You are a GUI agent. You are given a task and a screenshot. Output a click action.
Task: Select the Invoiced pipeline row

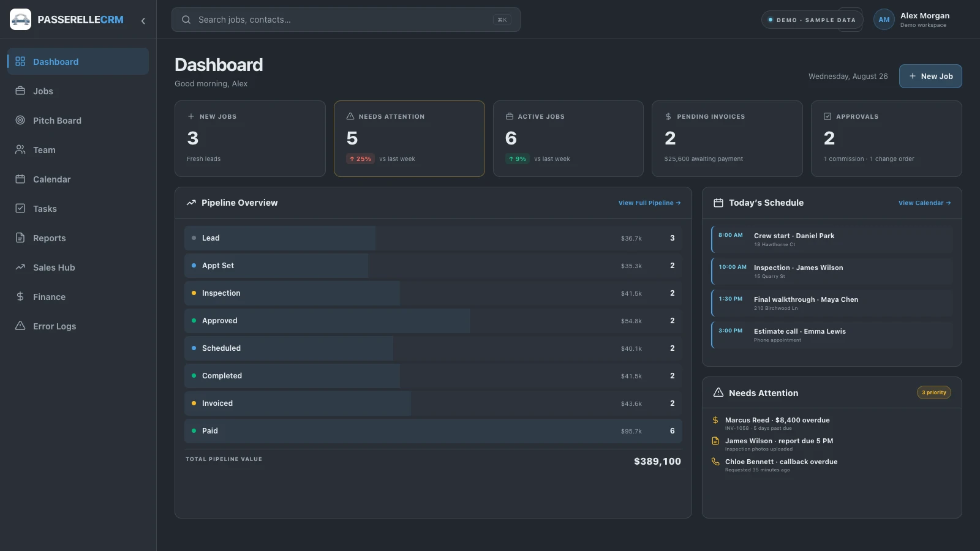click(433, 403)
